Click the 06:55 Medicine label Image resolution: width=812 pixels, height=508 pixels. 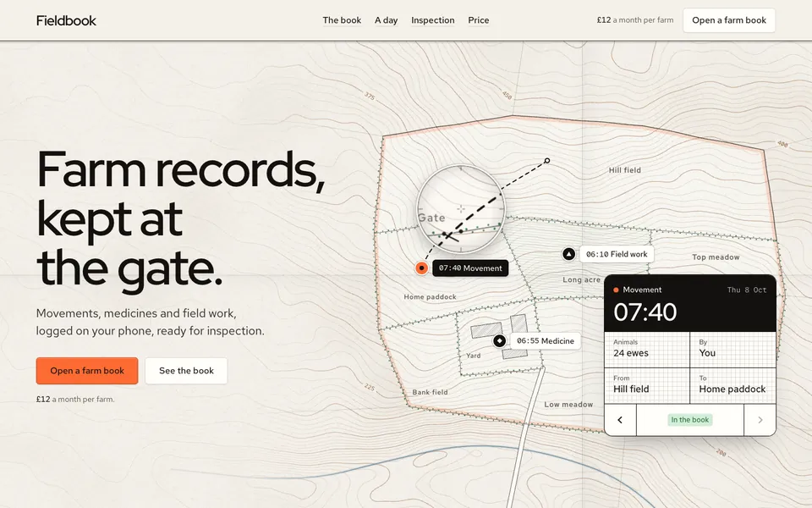point(546,341)
